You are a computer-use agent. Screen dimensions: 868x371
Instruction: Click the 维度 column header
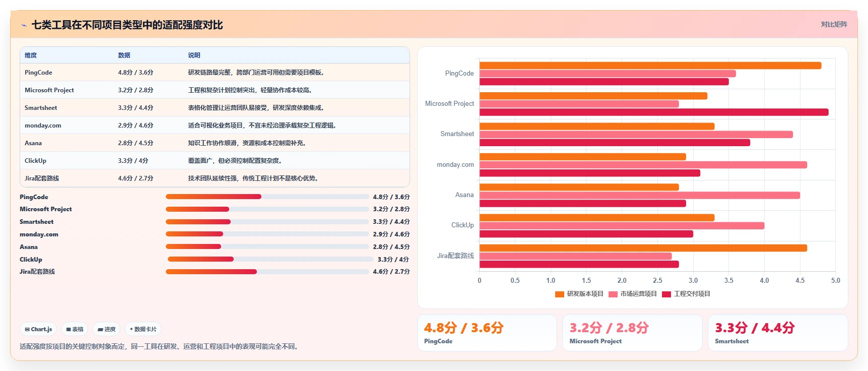(x=31, y=55)
